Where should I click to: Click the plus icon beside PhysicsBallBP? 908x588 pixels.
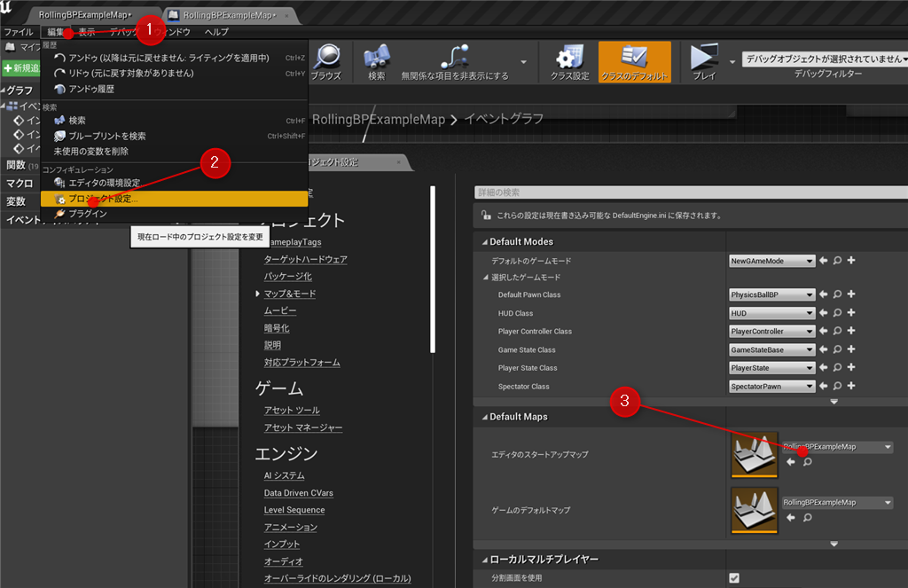(x=850, y=294)
